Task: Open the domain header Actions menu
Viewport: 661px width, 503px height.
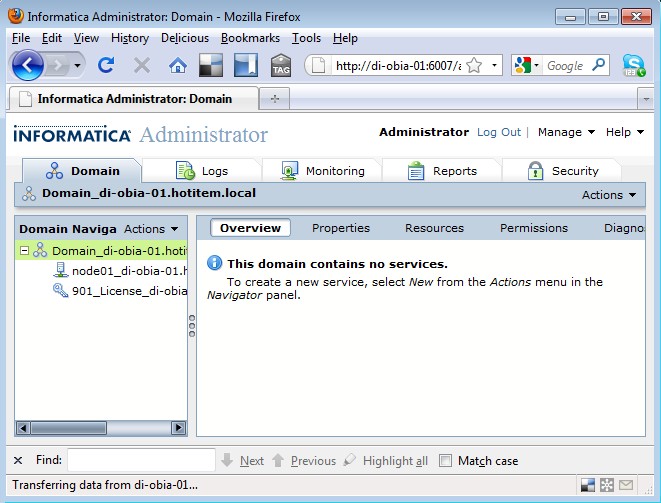Action: (x=609, y=195)
